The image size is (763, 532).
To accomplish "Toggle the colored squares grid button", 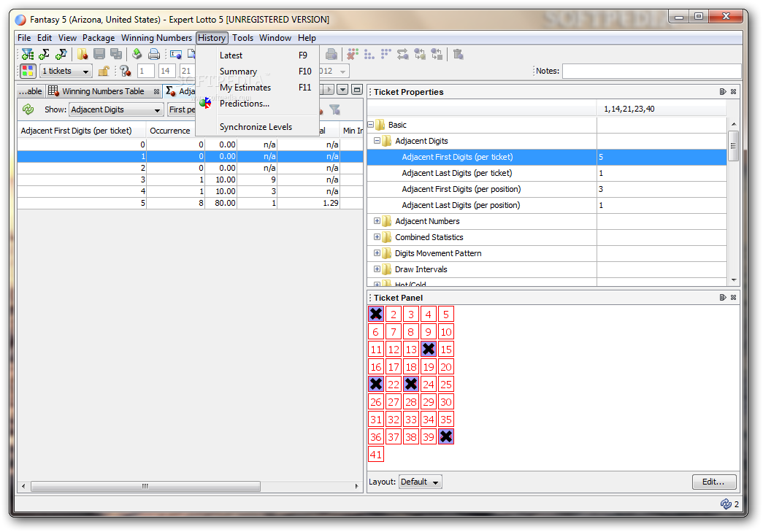I will (28, 71).
